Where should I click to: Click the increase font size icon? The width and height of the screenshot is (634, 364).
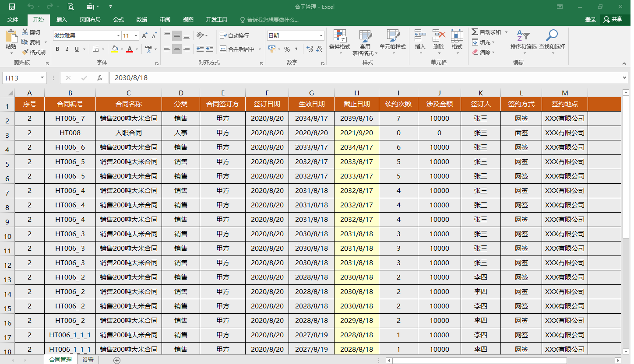click(144, 36)
